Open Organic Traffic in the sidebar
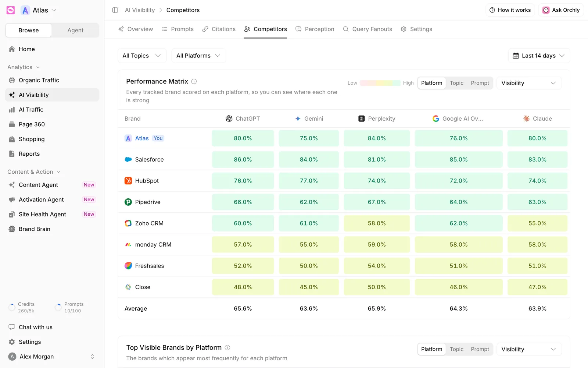Viewport: 588px width, 368px height. [x=52, y=80]
